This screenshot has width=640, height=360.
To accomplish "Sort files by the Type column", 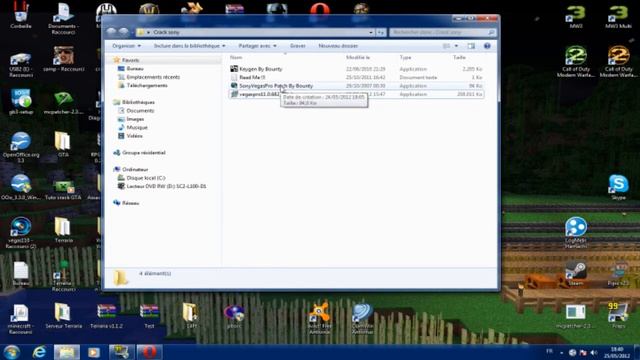I will [405, 58].
